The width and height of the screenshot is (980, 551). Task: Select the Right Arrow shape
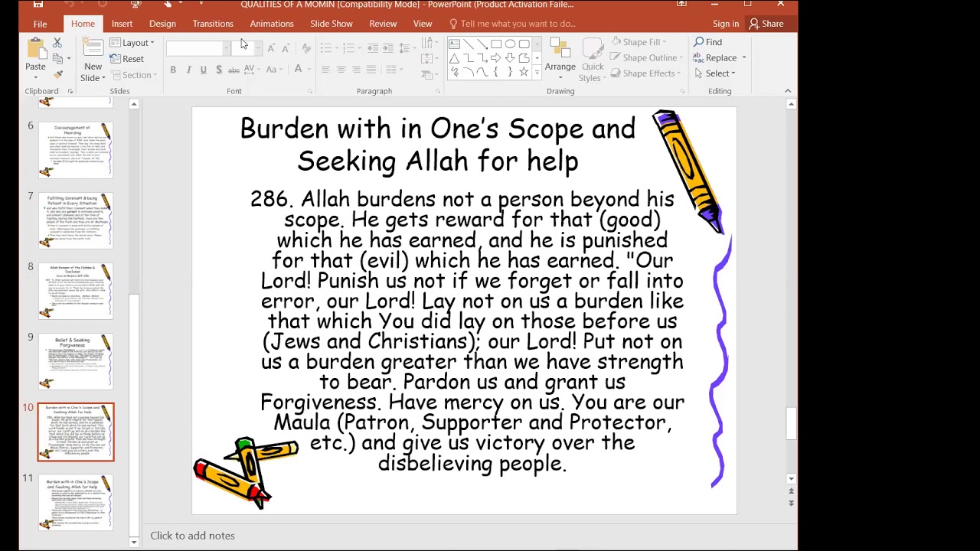(496, 58)
